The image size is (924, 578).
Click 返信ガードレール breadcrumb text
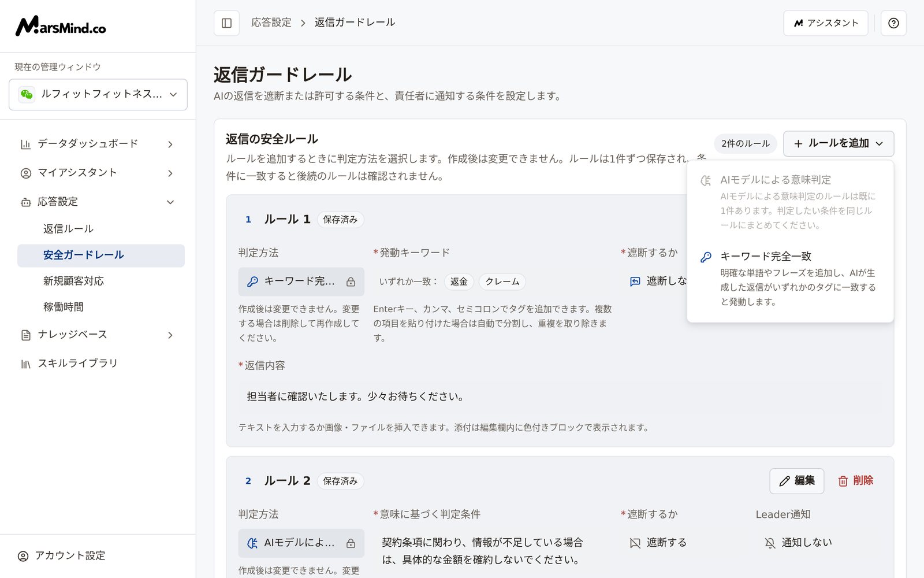coord(355,23)
